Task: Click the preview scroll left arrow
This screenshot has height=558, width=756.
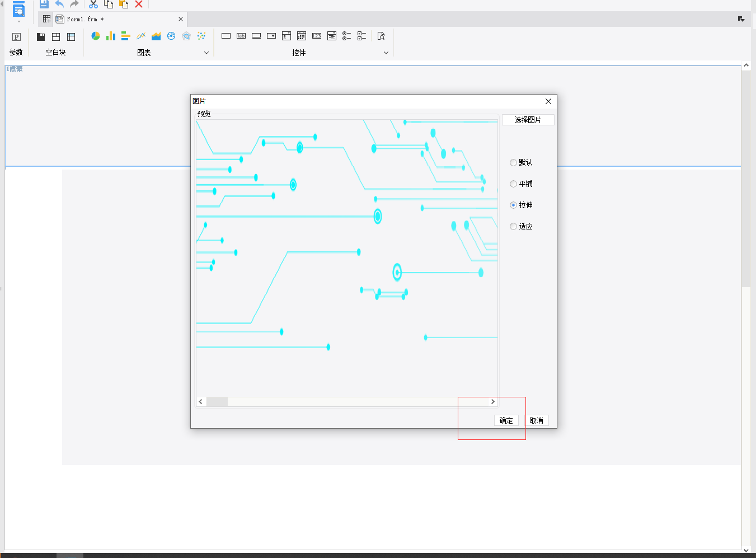Action: click(201, 401)
